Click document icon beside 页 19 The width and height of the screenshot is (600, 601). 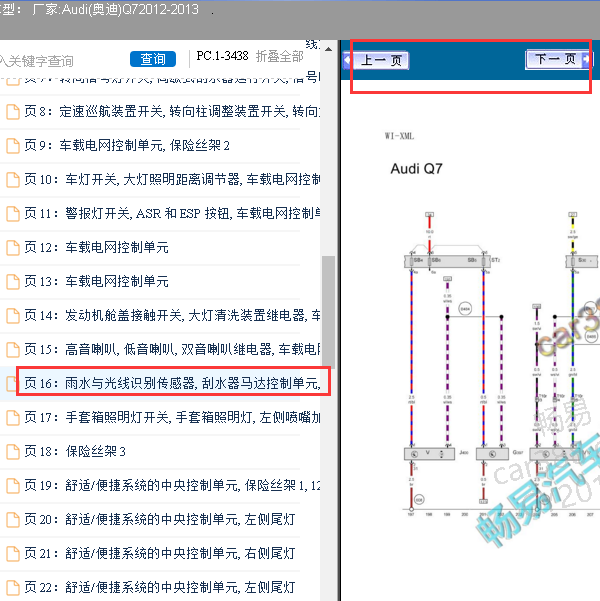coord(13,486)
